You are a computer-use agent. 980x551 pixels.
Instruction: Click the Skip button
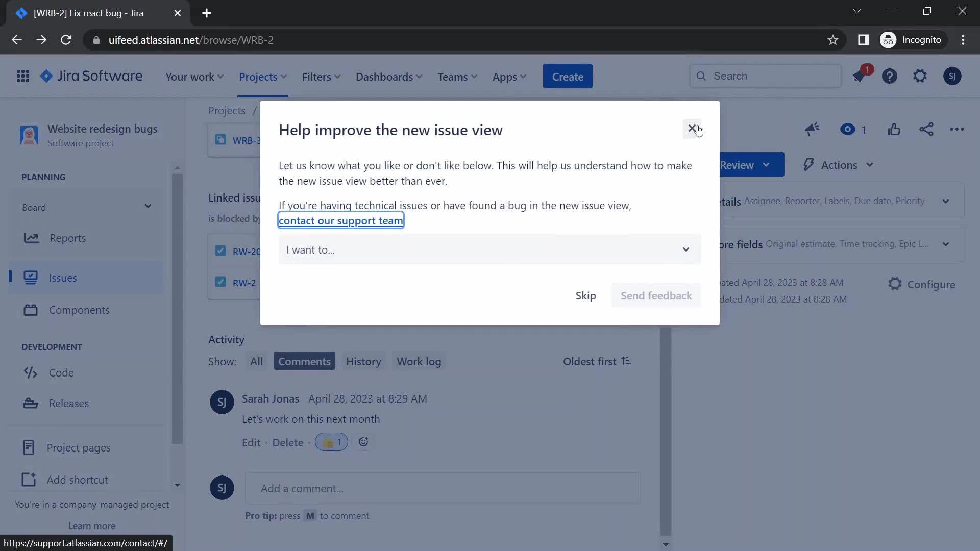coord(585,295)
